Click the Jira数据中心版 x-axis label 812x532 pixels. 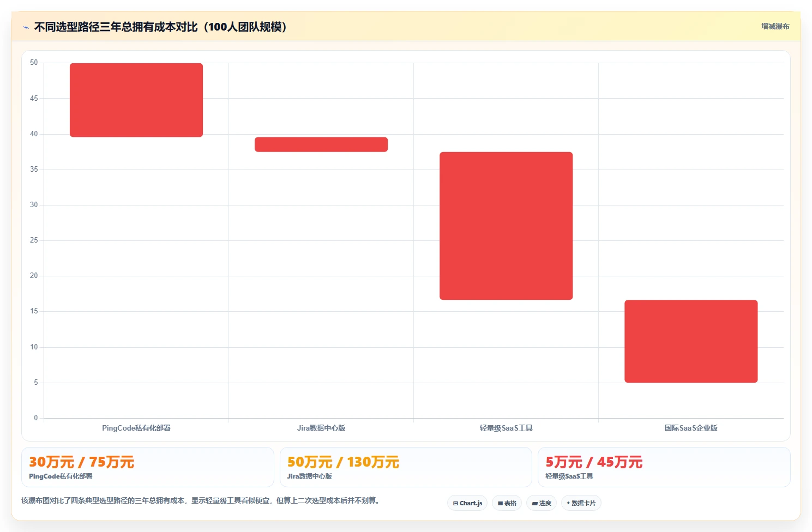(x=321, y=428)
